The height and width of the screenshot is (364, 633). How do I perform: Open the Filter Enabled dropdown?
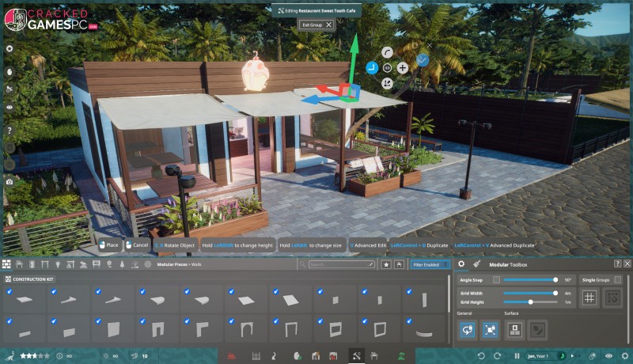click(431, 264)
